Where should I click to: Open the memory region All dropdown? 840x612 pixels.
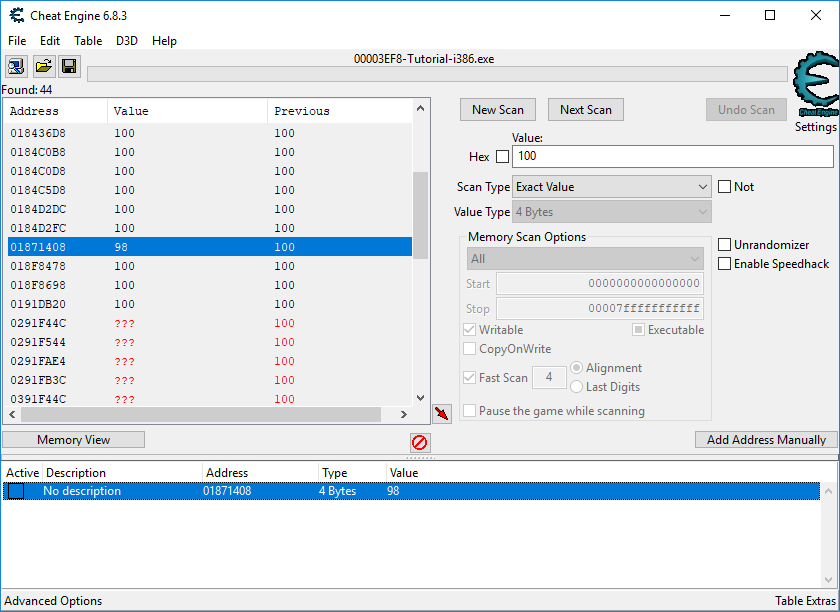click(585, 259)
